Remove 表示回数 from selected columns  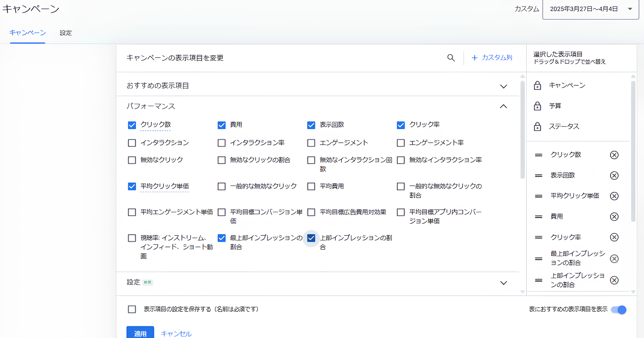[614, 175]
